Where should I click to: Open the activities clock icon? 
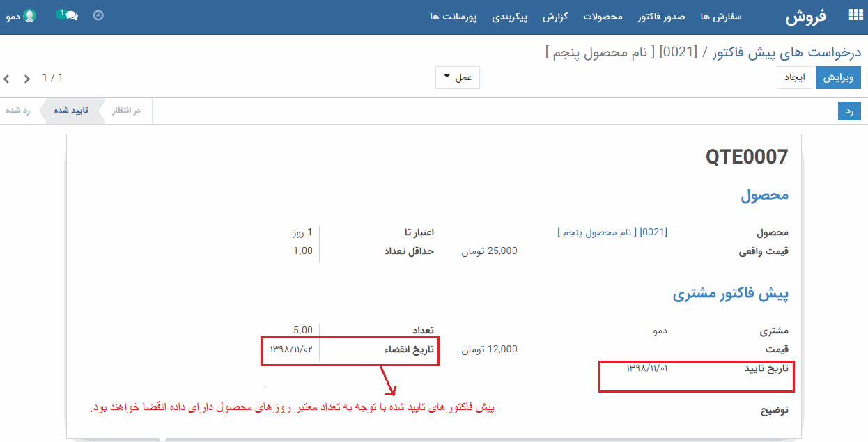pos(98,15)
